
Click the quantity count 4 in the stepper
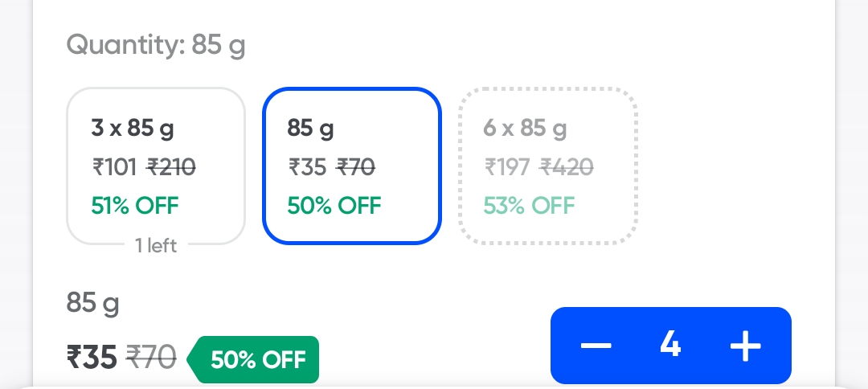pos(670,346)
